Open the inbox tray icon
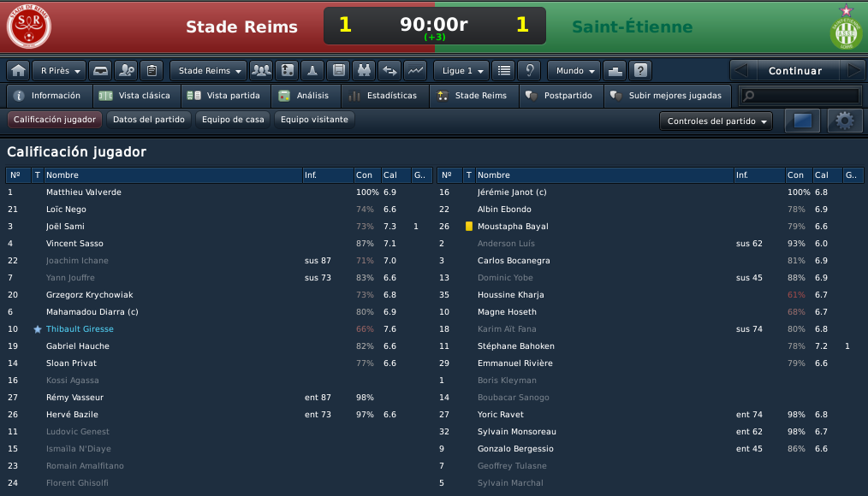The image size is (868, 496). (x=100, y=71)
